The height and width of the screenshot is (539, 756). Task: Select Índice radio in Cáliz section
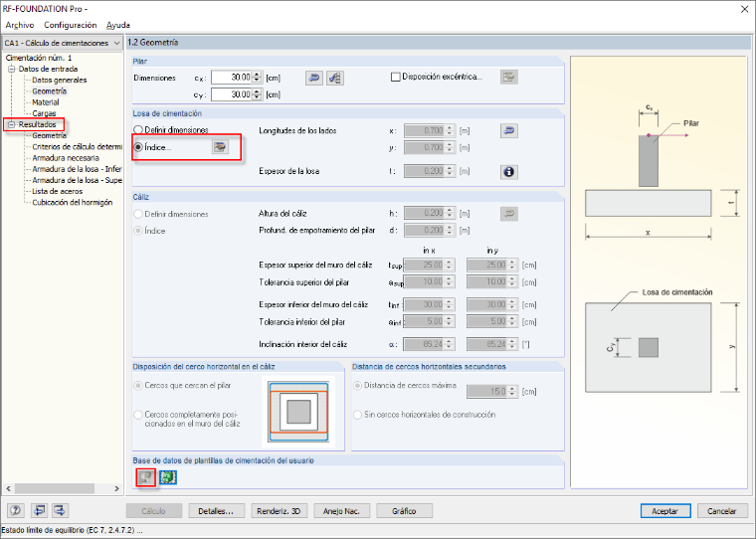(138, 231)
